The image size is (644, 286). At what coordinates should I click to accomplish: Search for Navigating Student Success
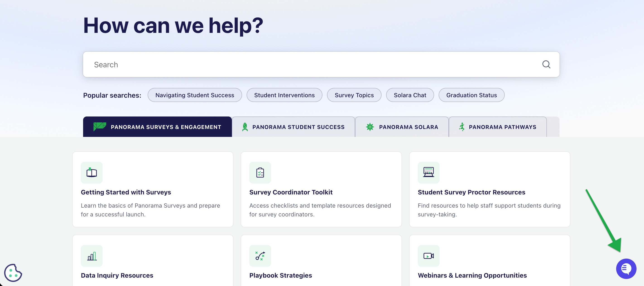click(x=195, y=95)
